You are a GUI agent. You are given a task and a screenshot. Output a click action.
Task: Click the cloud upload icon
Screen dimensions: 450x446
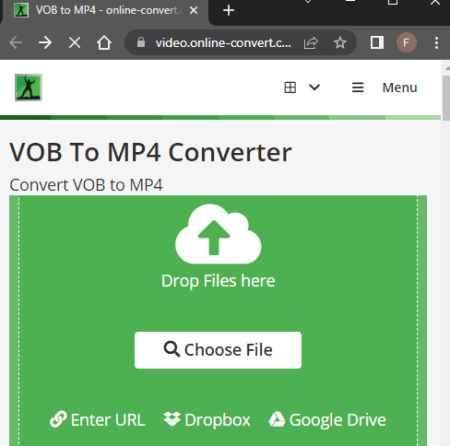coord(218,234)
